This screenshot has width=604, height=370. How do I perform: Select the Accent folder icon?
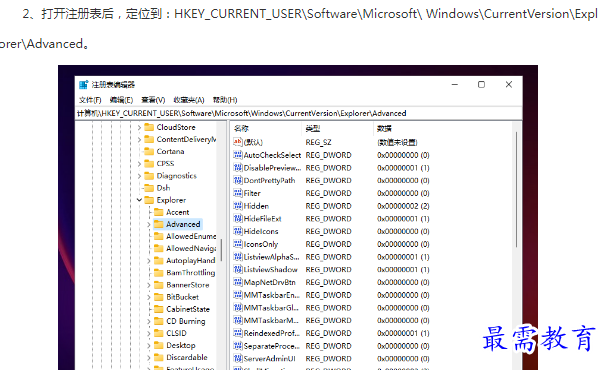[159, 212]
